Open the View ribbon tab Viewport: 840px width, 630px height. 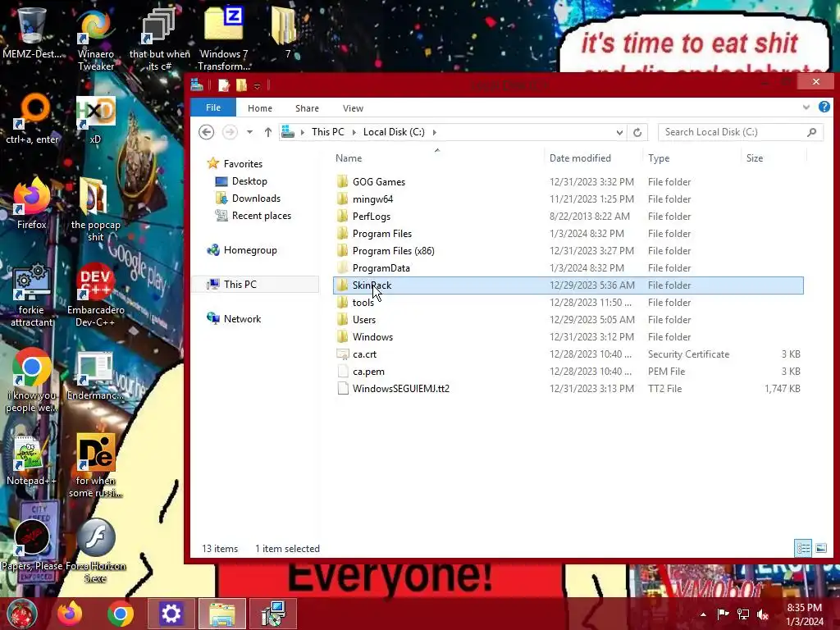coord(353,108)
